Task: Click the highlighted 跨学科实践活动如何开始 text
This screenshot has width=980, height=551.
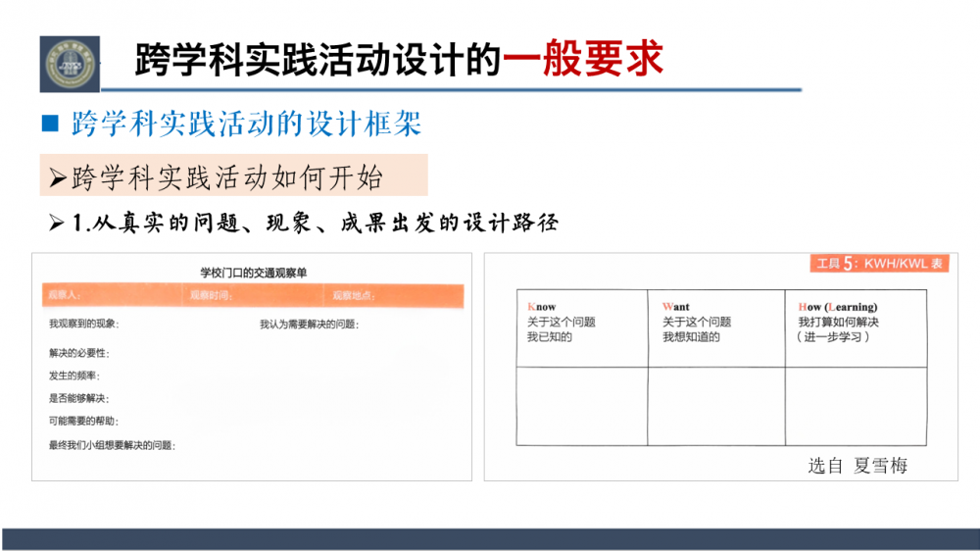Action: click(x=227, y=178)
